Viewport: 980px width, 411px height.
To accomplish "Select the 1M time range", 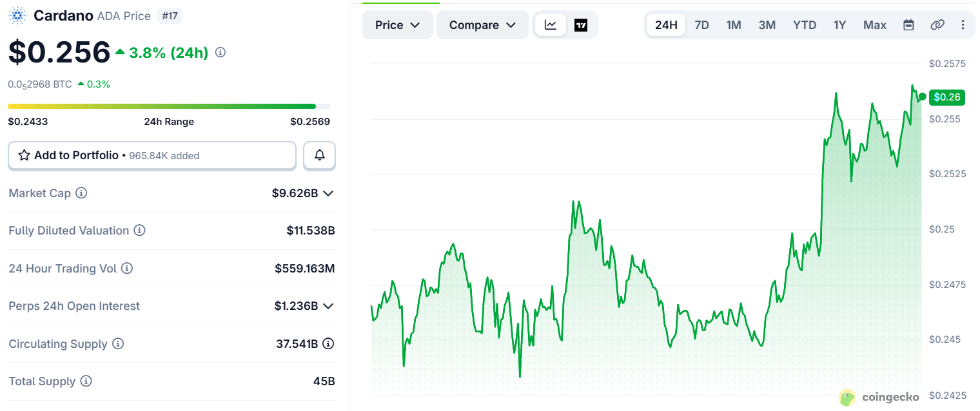I will [x=734, y=25].
